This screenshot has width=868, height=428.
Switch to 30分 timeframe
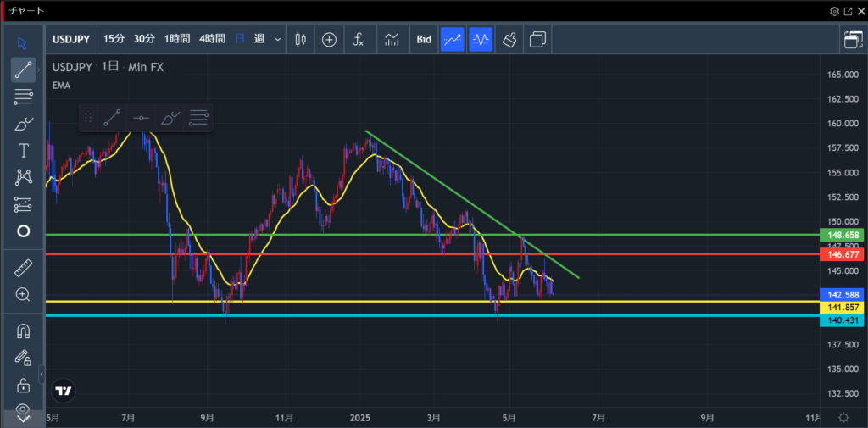[x=144, y=39]
